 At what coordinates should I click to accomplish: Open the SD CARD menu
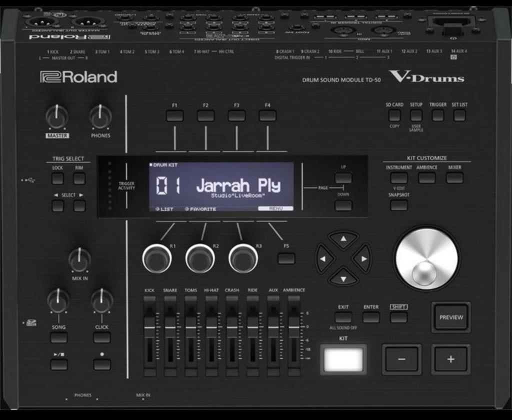394,115
